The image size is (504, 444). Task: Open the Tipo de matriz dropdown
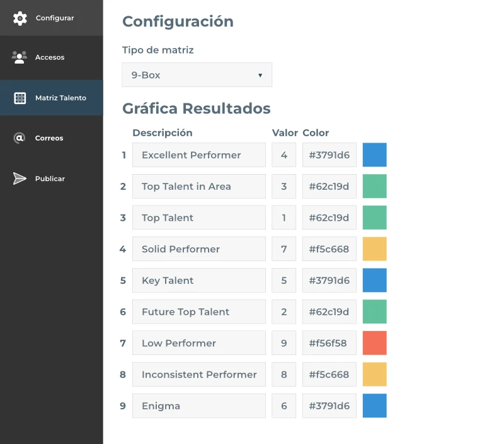pos(197,75)
